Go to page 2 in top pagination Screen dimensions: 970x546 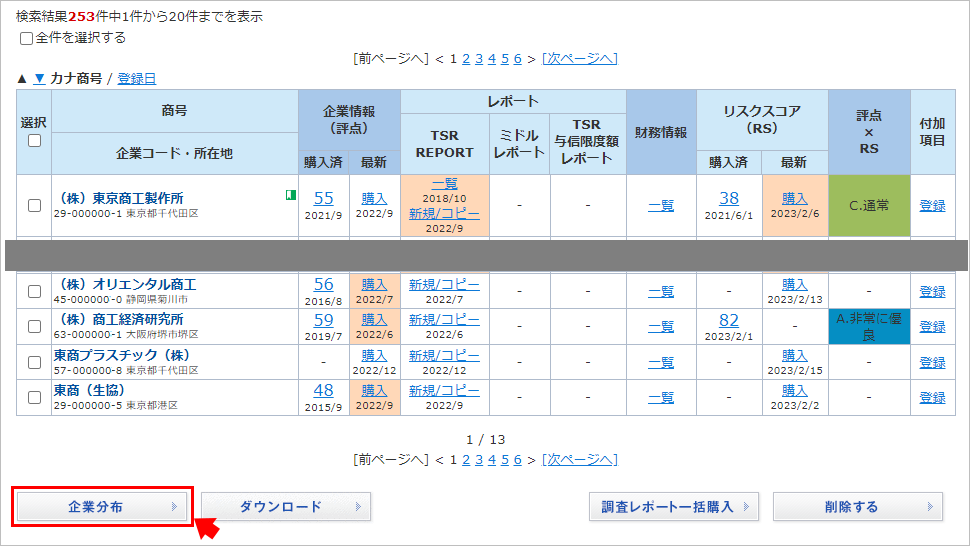pos(466,59)
